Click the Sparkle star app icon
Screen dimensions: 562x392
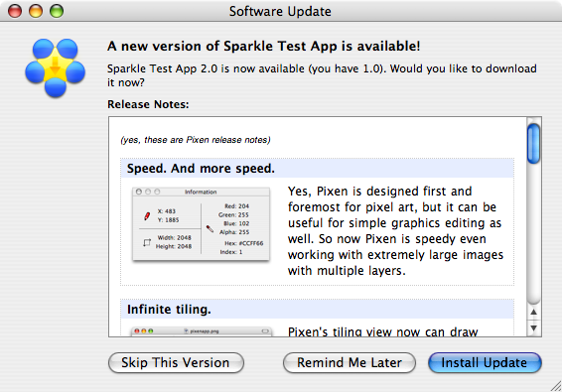[x=55, y=67]
